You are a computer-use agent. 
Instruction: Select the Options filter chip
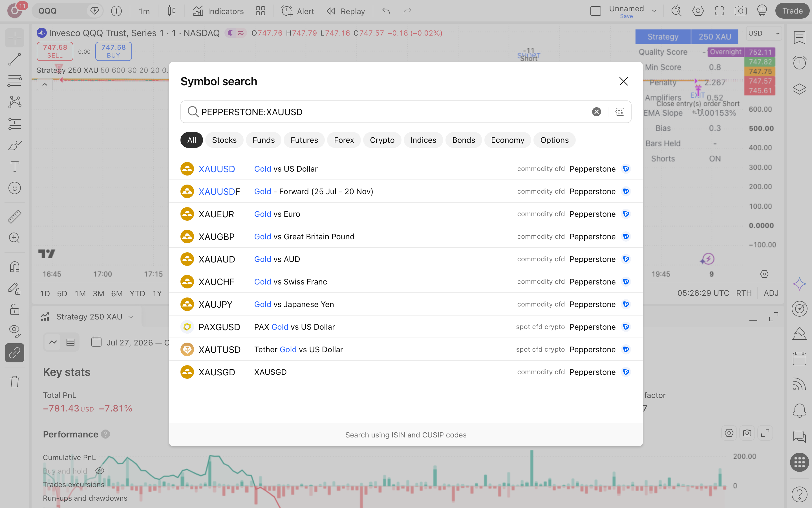[x=554, y=140]
